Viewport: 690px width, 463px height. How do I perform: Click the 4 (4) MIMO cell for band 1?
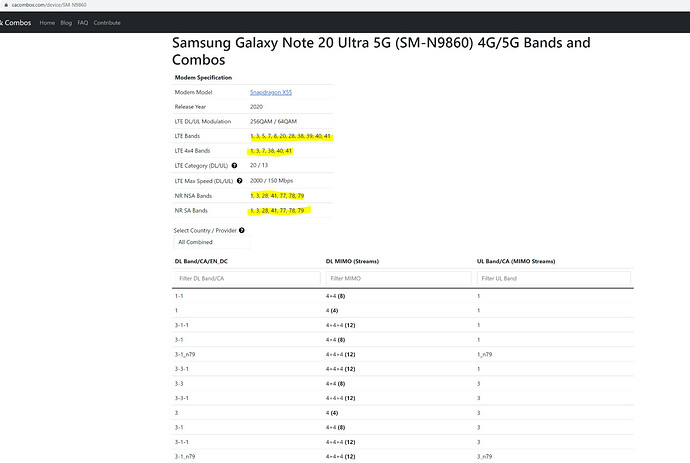[332, 310]
